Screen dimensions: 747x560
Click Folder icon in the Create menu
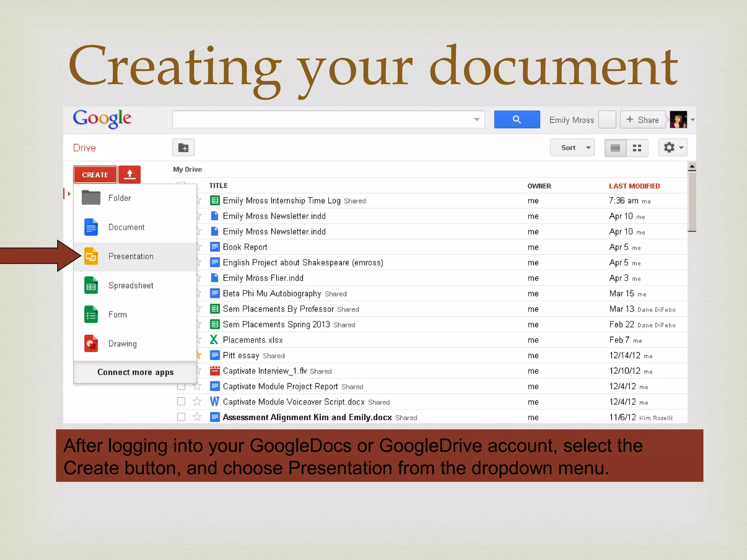pos(91,198)
